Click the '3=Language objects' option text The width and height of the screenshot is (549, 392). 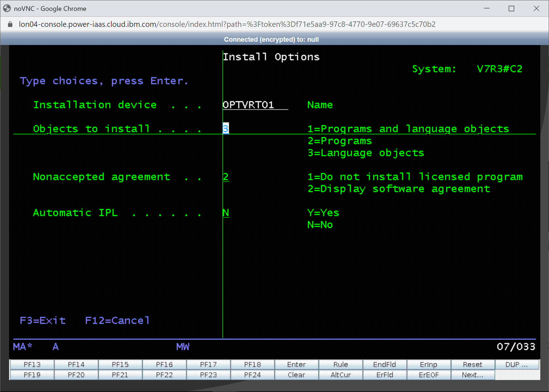tap(366, 153)
